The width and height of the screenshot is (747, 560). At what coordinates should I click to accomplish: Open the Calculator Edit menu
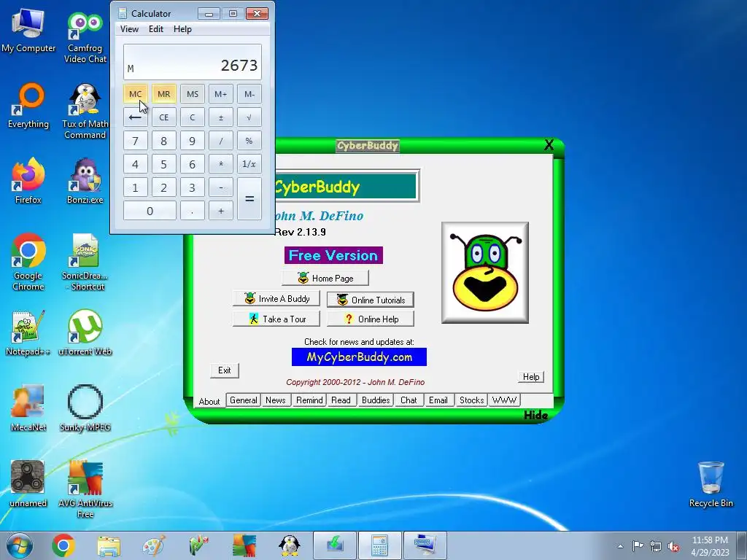click(x=156, y=29)
